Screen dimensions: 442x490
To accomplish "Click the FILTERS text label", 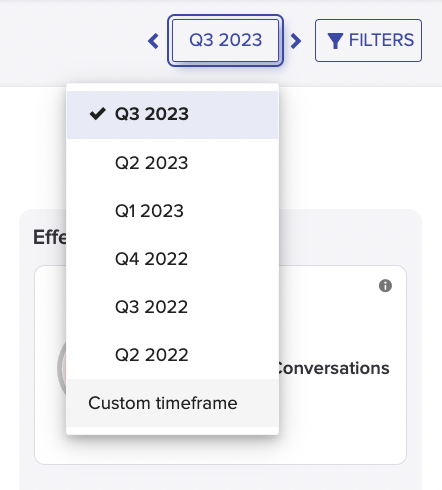I will click(381, 40).
